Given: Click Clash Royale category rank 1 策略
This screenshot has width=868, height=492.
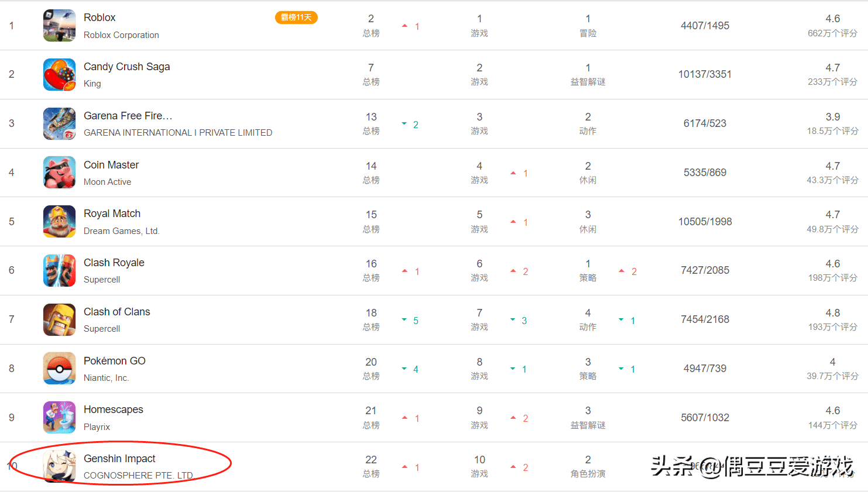Looking at the screenshot, I should (588, 270).
